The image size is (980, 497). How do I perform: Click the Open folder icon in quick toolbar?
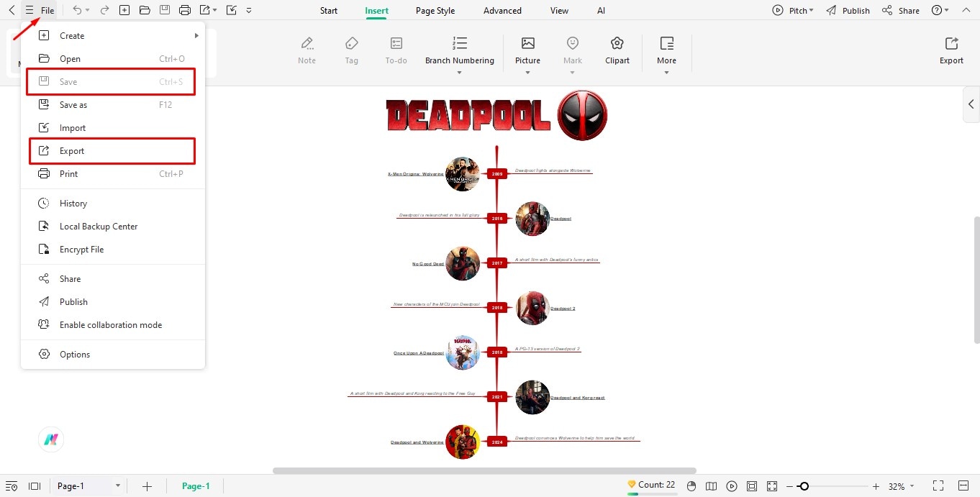tap(145, 10)
